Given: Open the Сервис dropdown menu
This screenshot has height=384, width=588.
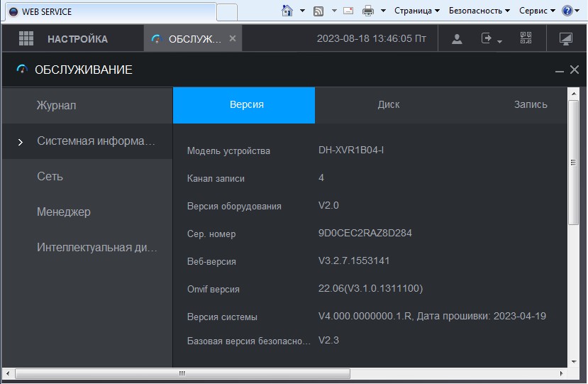Looking at the screenshot, I should point(537,11).
